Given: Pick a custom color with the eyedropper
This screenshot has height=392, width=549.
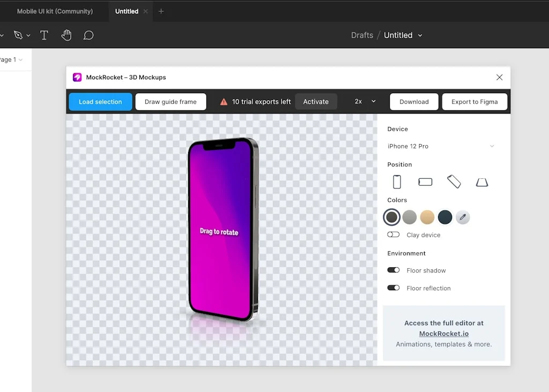Looking at the screenshot, I should pyautogui.click(x=463, y=217).
